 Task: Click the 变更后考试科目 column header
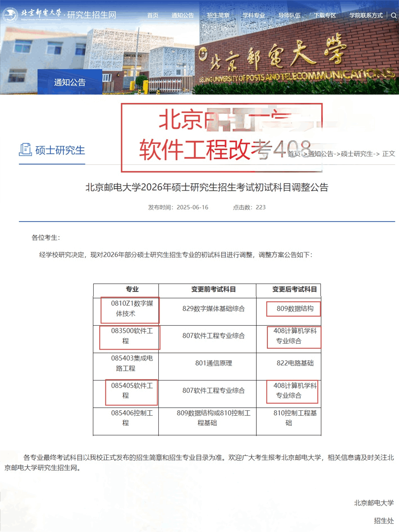(x=295, y=289)
